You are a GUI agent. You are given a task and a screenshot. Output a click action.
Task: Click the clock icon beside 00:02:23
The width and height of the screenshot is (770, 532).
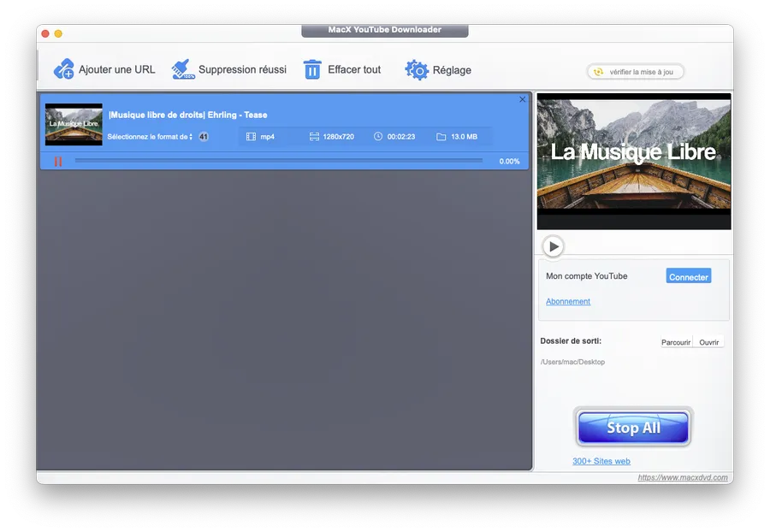(378, 137)
